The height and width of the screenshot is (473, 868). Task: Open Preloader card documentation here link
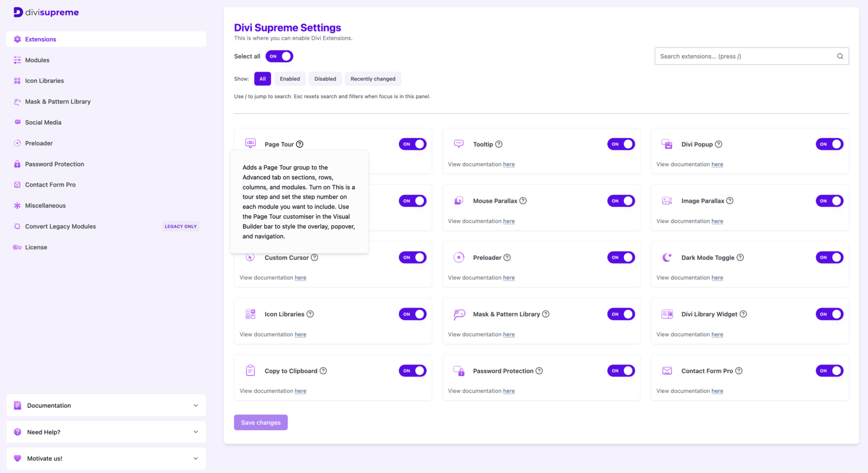[x=509, y=278]
